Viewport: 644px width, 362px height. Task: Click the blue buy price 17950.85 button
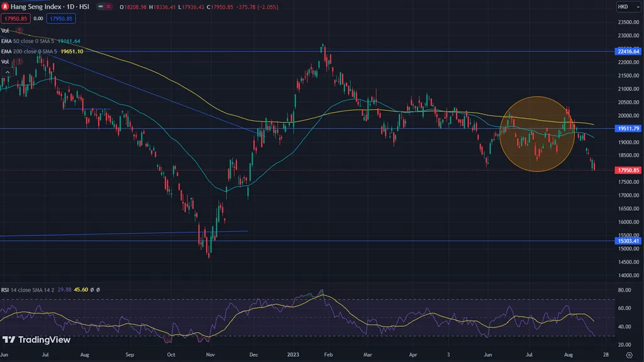[61, 19]
